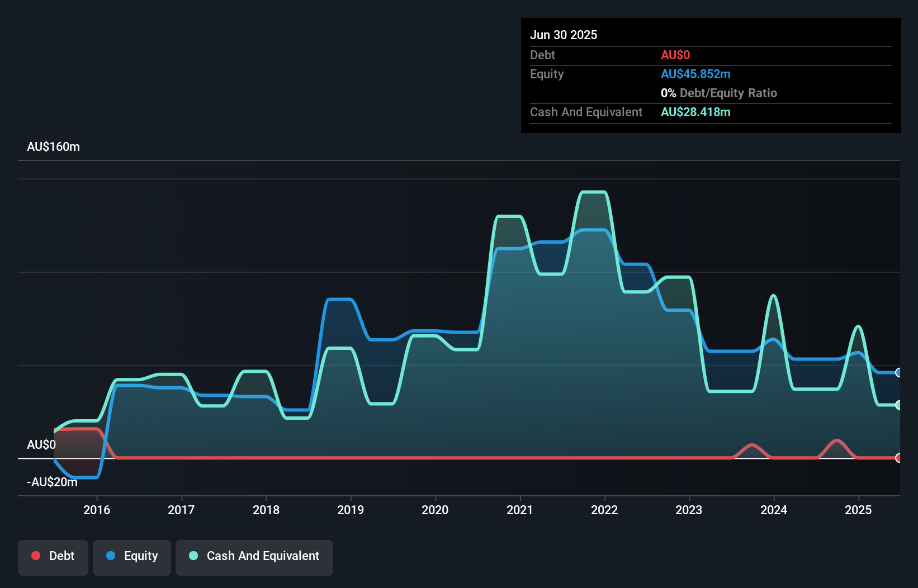Select the 2023 x-axis label
This screenshot has height=588, width=918.
[689, 510]
